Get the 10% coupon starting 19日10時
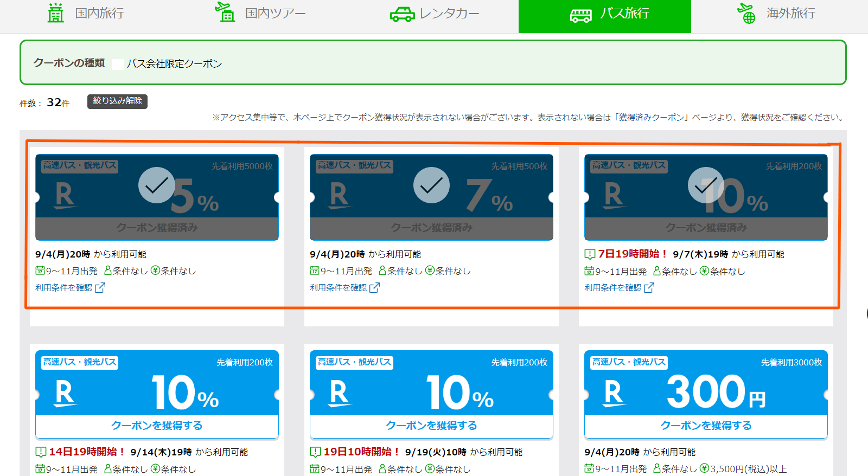This screenshot has width=868, height=476. tap(431, 426)
